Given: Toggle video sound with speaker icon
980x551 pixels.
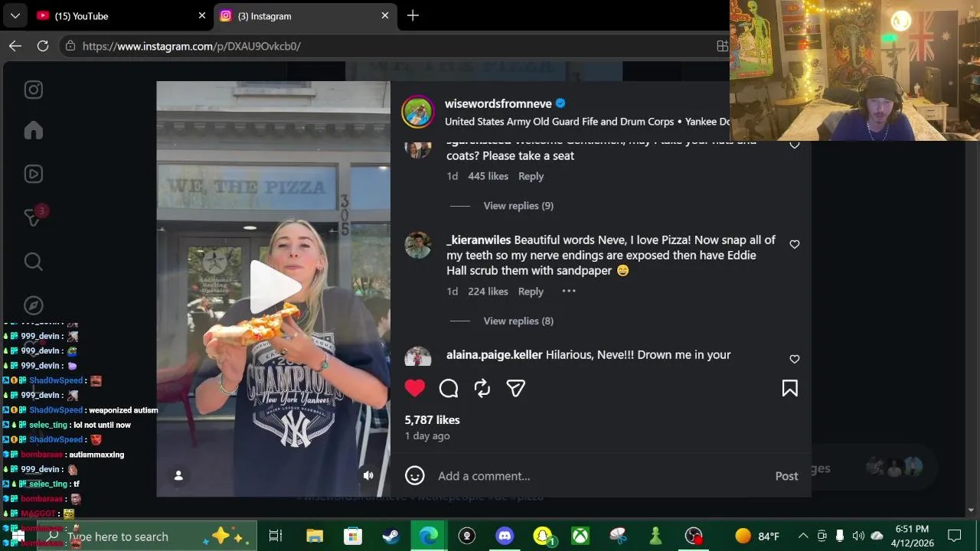Looking at the screenshot, I should point(368,475).
